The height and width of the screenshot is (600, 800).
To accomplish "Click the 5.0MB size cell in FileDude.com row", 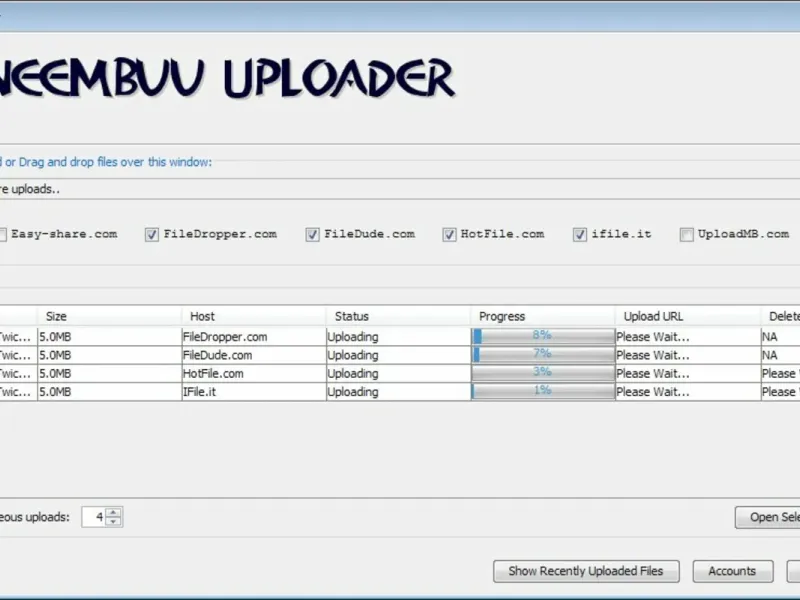I will pyautogui.click(x=109, y=355).
